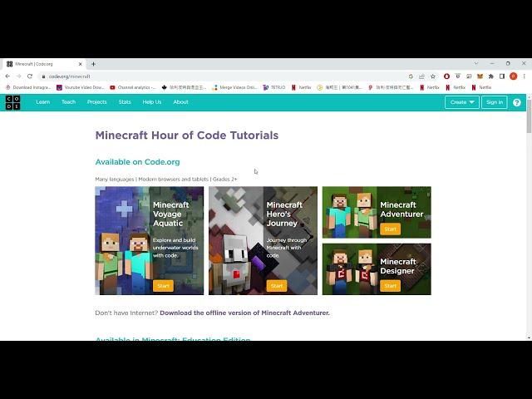Click the "Minecraft Voyage Aquatic" title text
The width and height of the screenshot is (532, 399).
pyautogui.click(x=171, y=214)
